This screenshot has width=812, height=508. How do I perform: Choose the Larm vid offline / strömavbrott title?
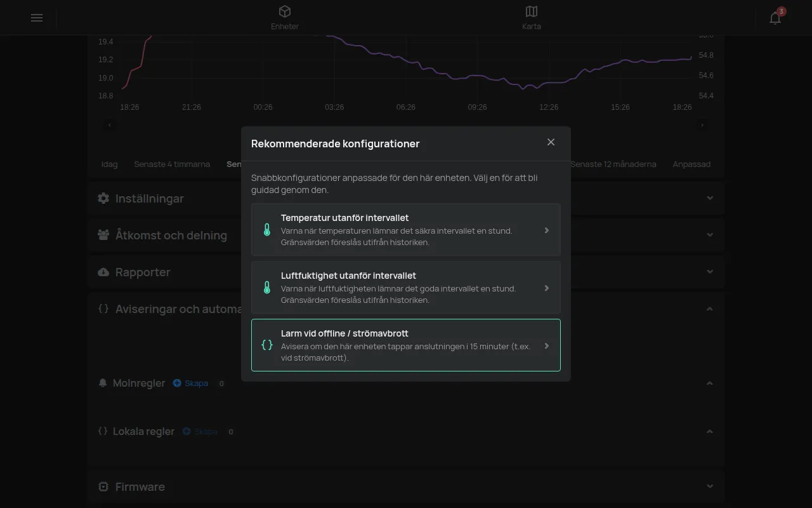344,333
